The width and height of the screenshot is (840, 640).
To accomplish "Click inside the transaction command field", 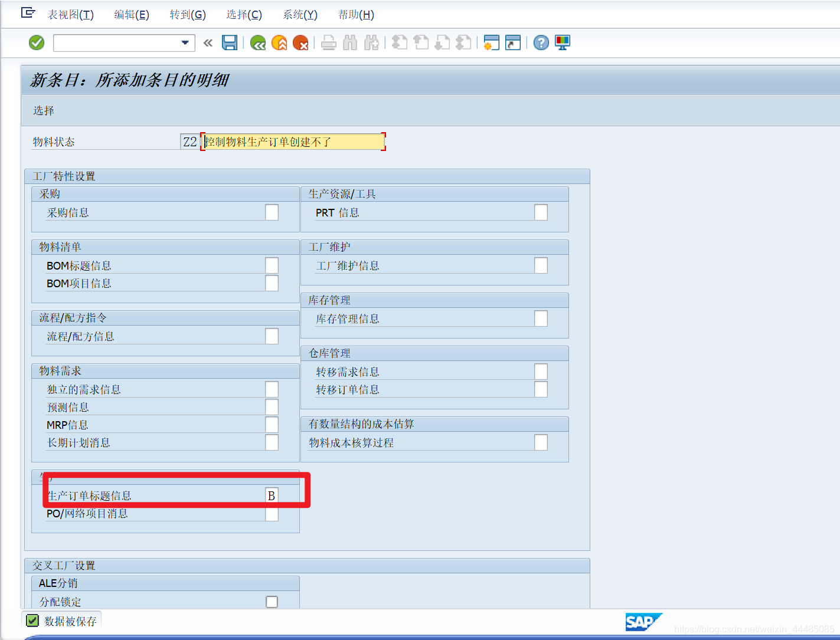I will [117, 42].
